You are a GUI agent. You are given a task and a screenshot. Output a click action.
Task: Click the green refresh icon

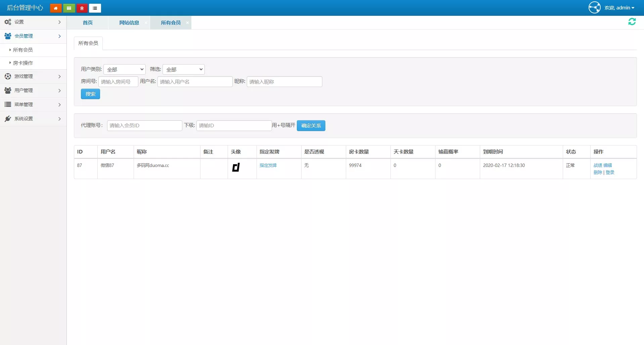point(632,22)
